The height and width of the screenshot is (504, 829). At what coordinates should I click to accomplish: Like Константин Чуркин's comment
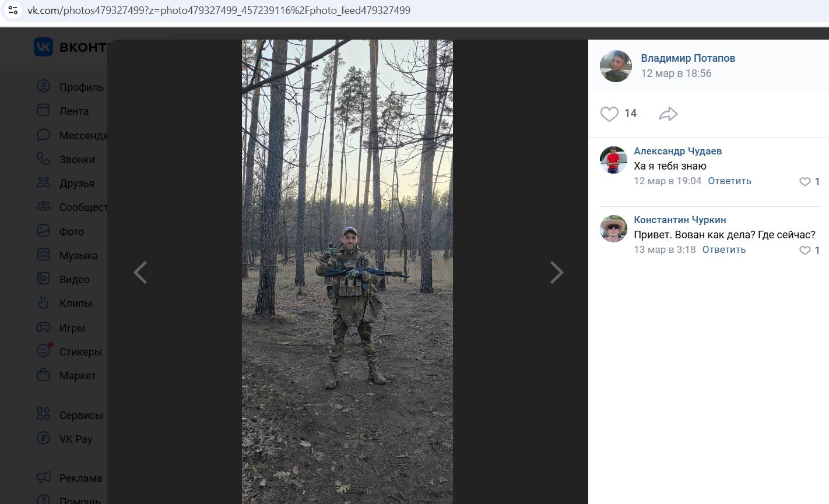(805, 251)
